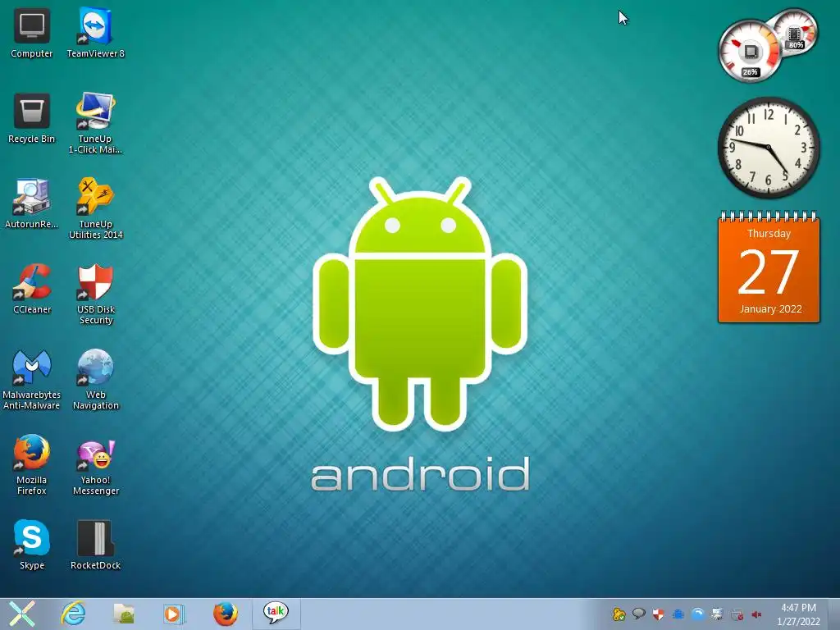840x630 pixels.
Task: Click the gray speech bubble tray icon
Action: point(638,614)
